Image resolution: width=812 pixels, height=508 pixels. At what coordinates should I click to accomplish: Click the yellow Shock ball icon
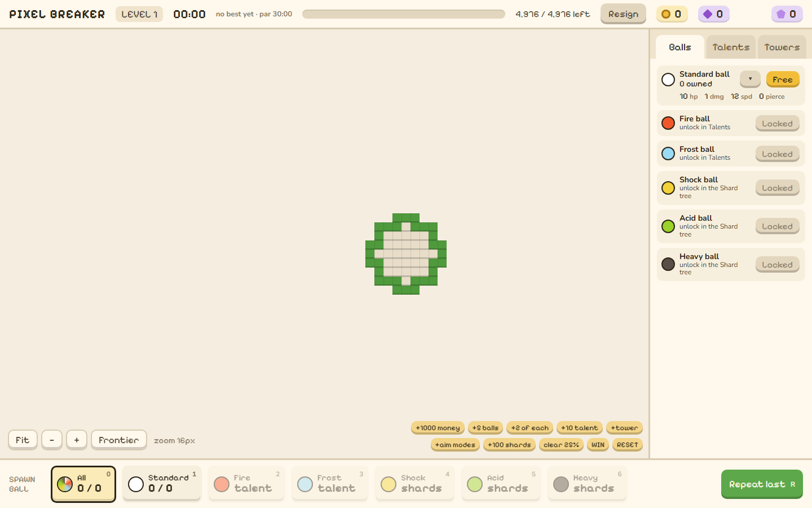coord(668,188)
